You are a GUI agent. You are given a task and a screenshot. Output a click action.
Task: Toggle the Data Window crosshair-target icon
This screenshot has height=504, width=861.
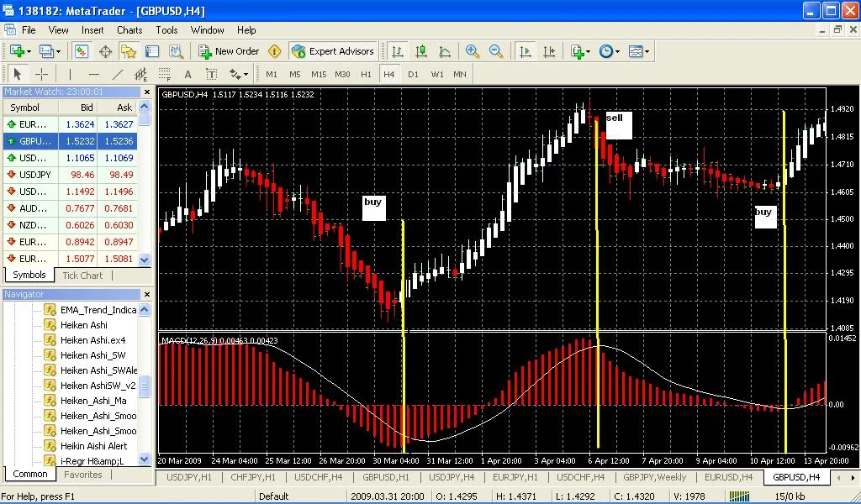point(105,51)
